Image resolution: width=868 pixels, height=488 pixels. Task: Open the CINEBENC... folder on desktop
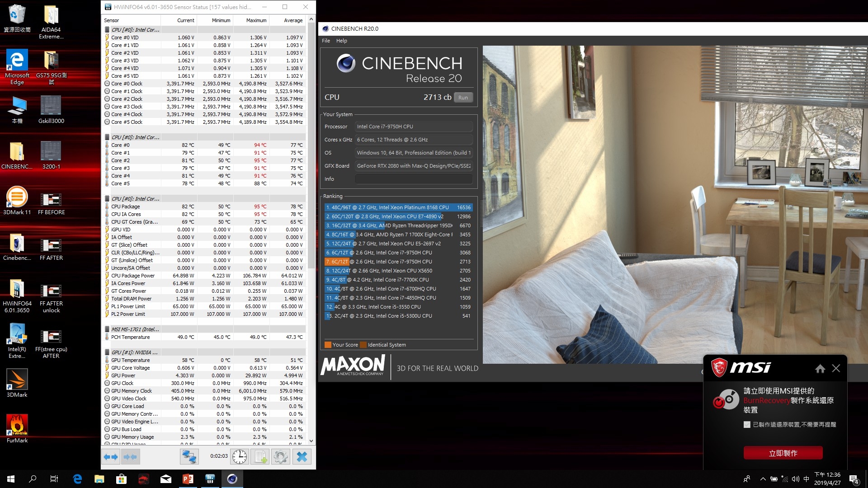pyautogui.click(x=17, y=155)
